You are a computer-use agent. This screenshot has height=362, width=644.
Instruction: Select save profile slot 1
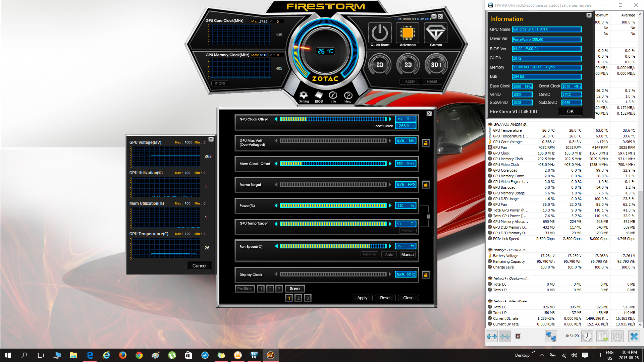coord(261,289)
